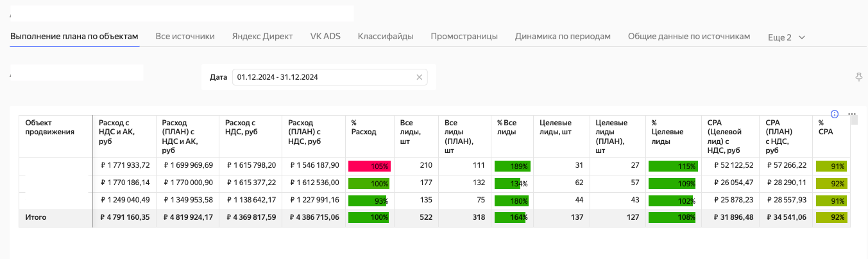
Task: Open the "Яндекс Директ" tab
Action: (262, 37)
